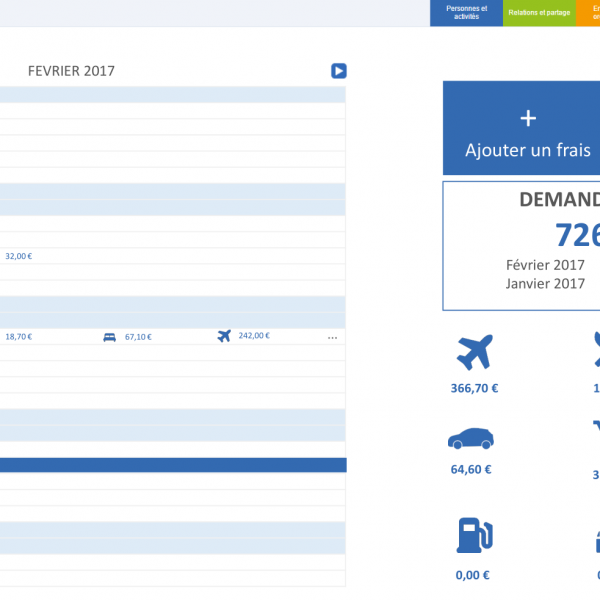The image size is (600, 600).
Task: Click the plus icon above Ajouter un frais
Action: 528,118
